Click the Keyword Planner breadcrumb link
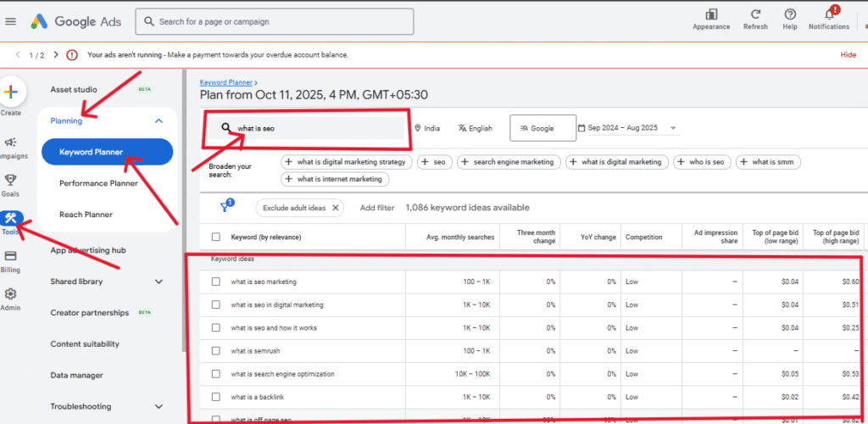The image size is (868, 424). pos(225,82)
